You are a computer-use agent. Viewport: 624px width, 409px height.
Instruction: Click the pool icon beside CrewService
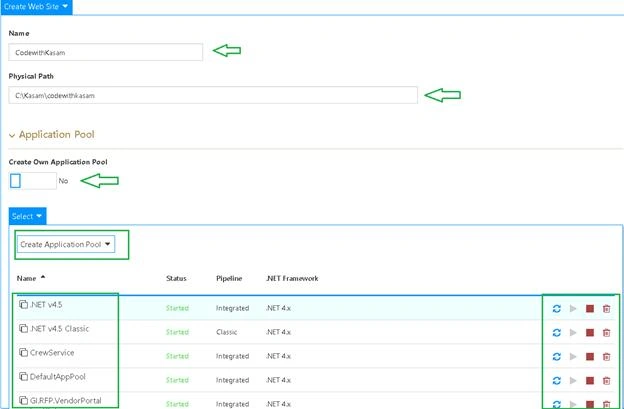tap(23, 352)
